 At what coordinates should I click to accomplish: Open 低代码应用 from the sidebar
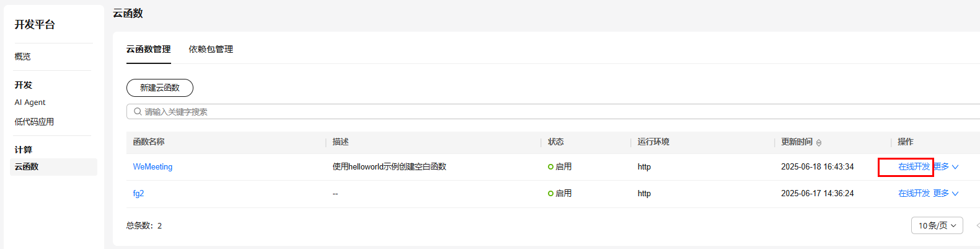click(34, 122)
